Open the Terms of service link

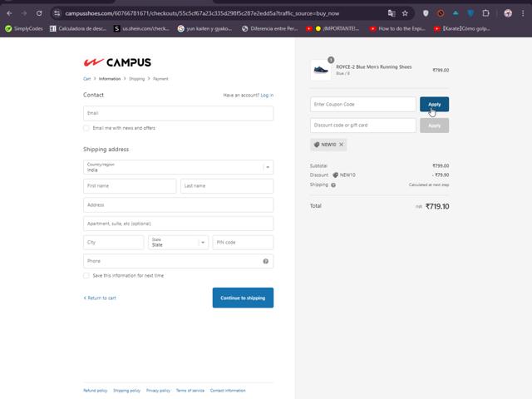190,391
